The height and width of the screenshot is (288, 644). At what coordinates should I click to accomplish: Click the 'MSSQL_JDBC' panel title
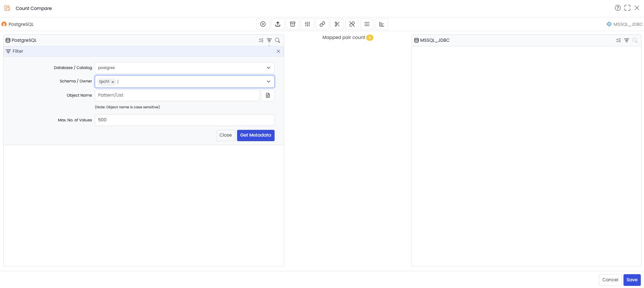pos(435,40)
